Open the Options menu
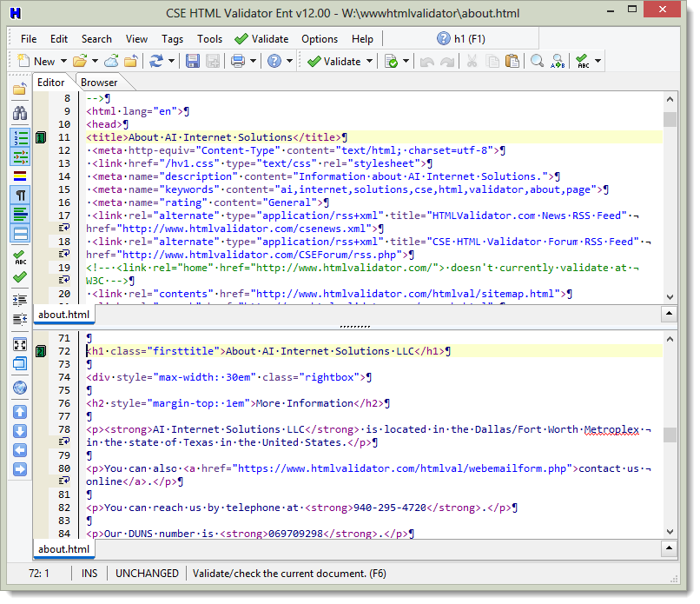Viewport: 700px width, 604px height. (x=320, y=39)
